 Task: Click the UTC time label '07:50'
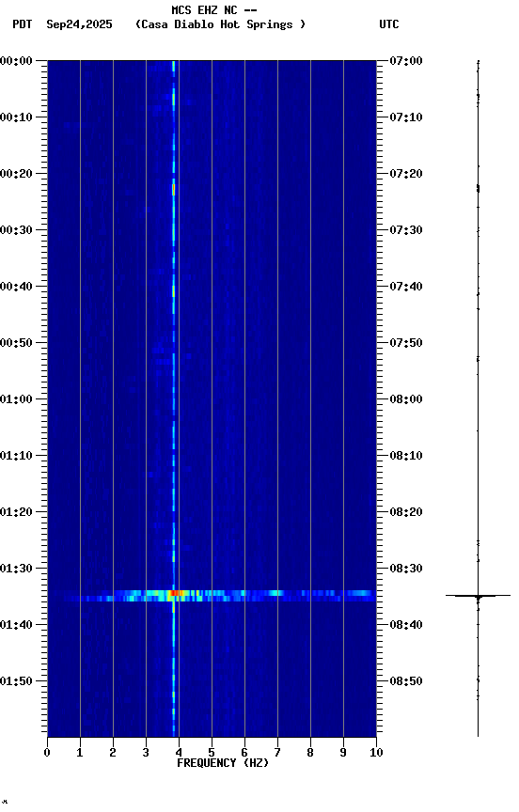pyautogui.click(x=406, y=343)
